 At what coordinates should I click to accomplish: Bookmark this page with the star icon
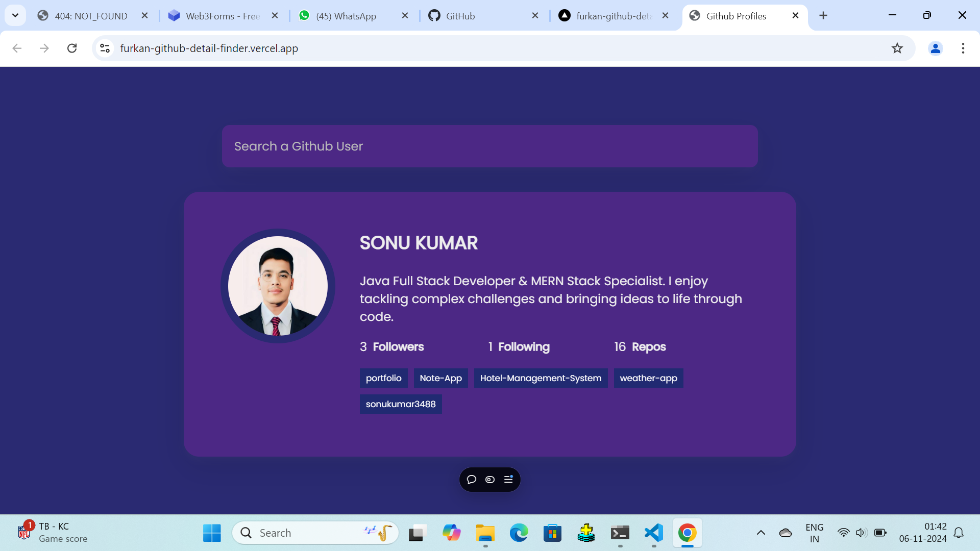897,48
